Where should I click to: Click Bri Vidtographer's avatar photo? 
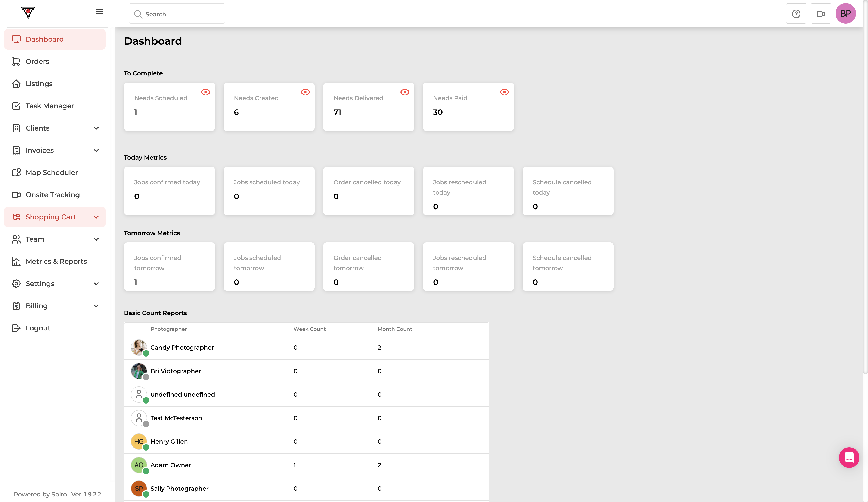click(x=139, y=371)
